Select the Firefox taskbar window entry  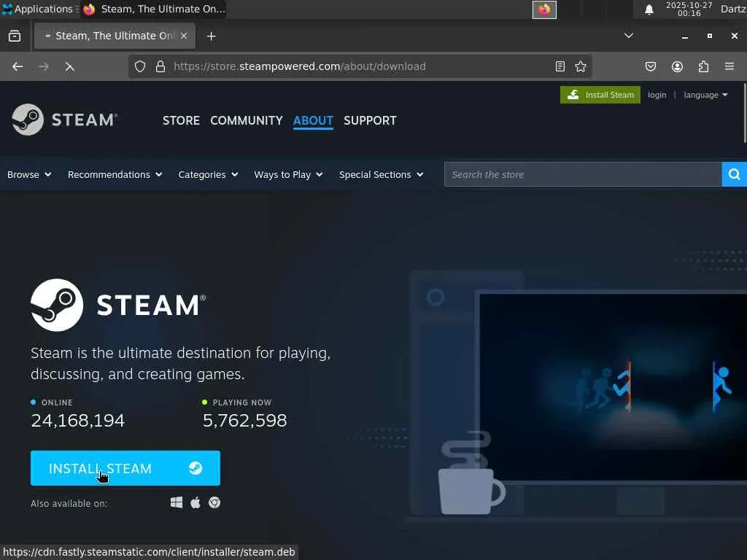pos(153,9)
